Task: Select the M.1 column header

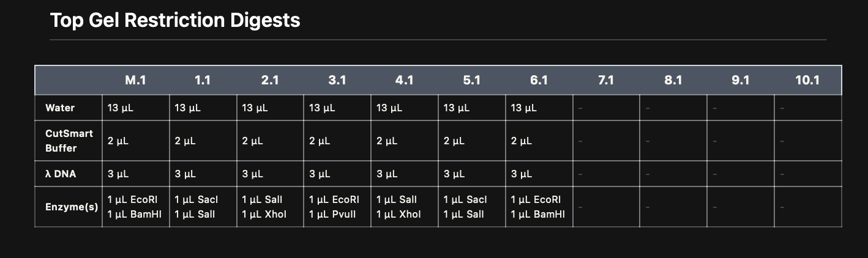Action: pyautogui.click(x=135, y=80)
